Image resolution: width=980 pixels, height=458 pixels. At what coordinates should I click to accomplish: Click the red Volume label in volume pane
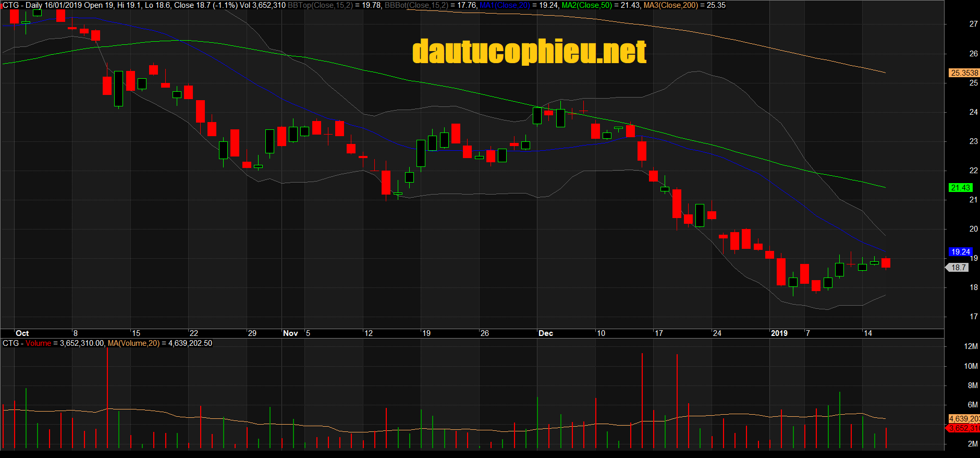pyautogui.click(x=39, y=343)
